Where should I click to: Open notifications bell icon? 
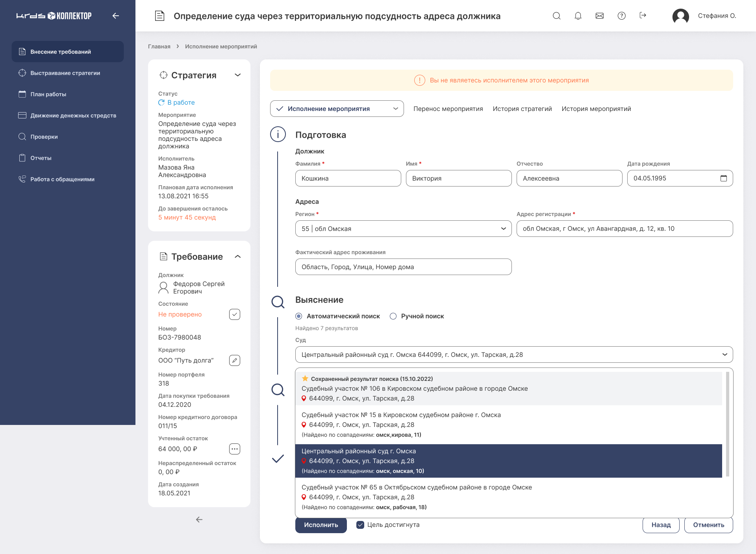point(578,16)
